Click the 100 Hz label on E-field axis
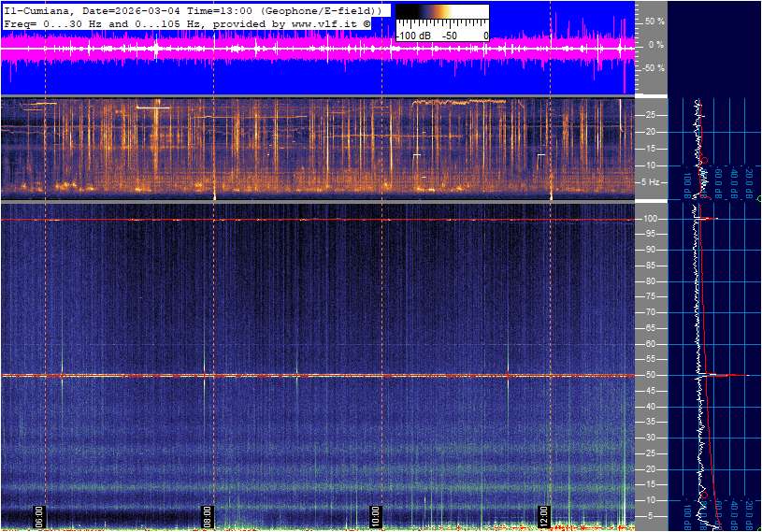 (651, 219)
